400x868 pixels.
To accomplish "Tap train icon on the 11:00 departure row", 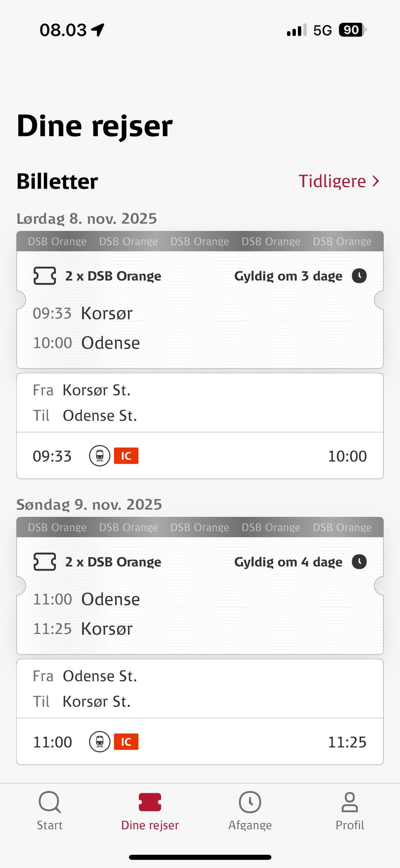I will (x=100, y=742).
